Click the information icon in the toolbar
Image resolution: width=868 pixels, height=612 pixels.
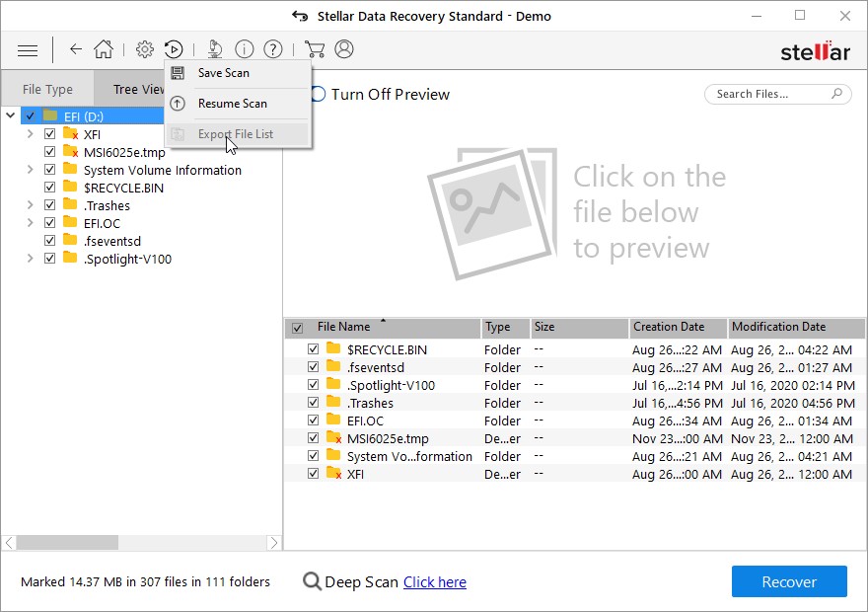[x=245, y=48]
